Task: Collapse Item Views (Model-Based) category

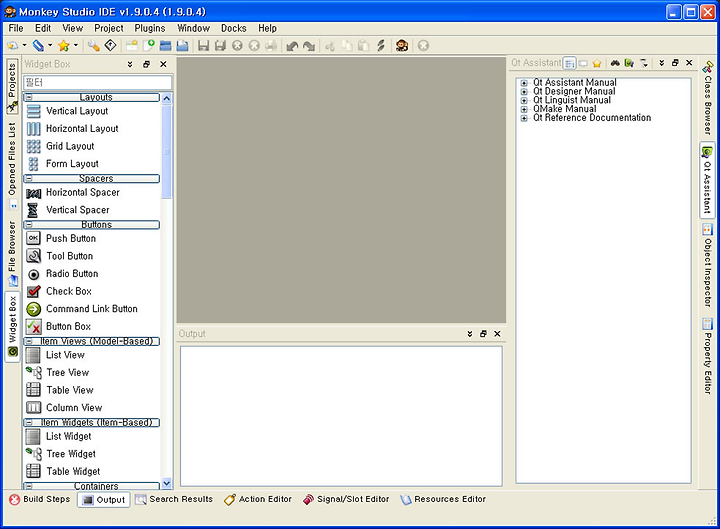Action: tap(29, 342)
